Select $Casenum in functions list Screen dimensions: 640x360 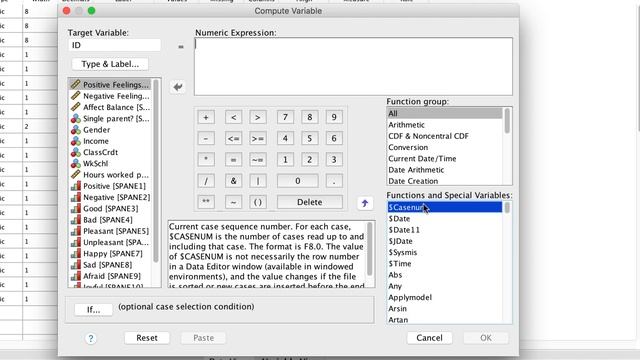click(x=445, y=207)
